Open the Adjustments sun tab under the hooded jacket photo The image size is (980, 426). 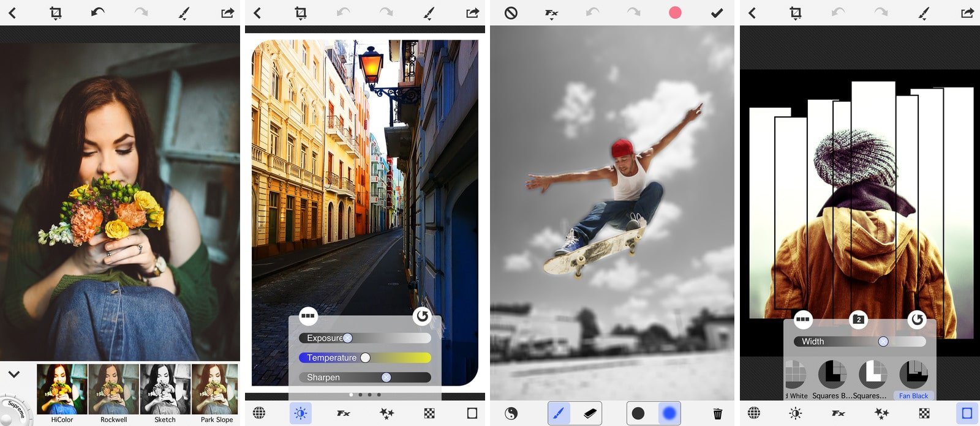click(795, 413)
